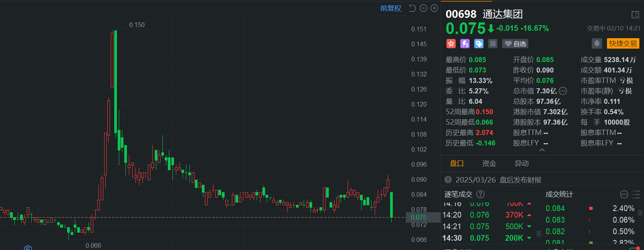Switch to the 异动 tab
Image resolution: width=644 pixels, height=250 pixels.
pos(521,164)
